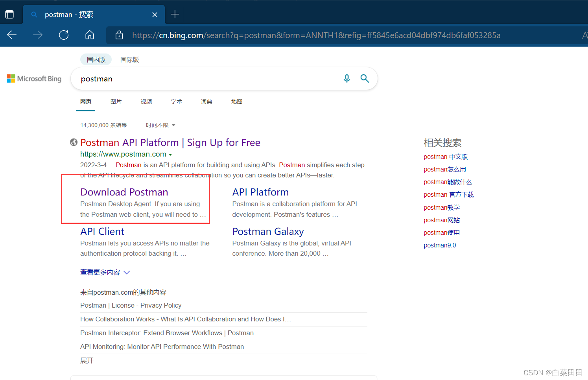Open Download Postman sublink
Viewport: 588px width, 380px height.
point(124,192)
